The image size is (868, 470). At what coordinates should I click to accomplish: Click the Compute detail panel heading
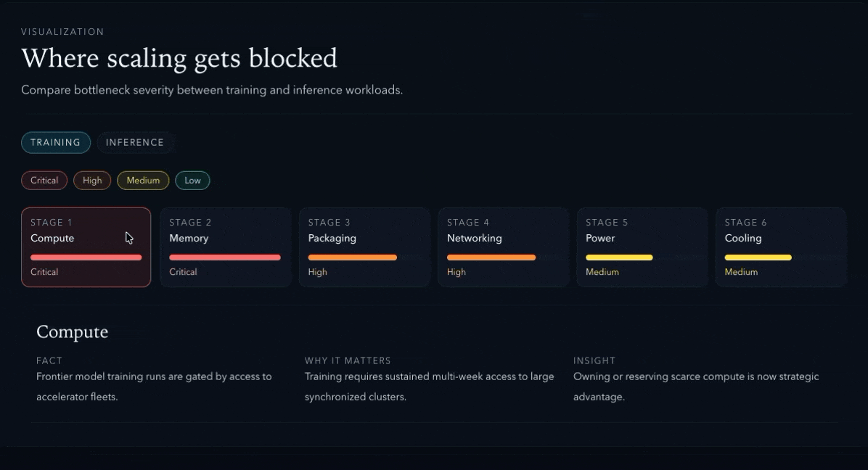click(73, 332)
